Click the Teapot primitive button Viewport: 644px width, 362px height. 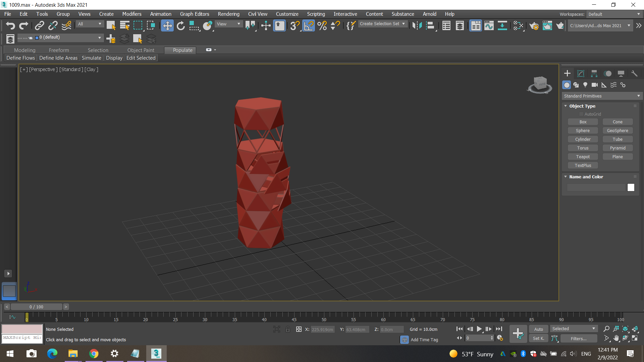coord(583,157)
